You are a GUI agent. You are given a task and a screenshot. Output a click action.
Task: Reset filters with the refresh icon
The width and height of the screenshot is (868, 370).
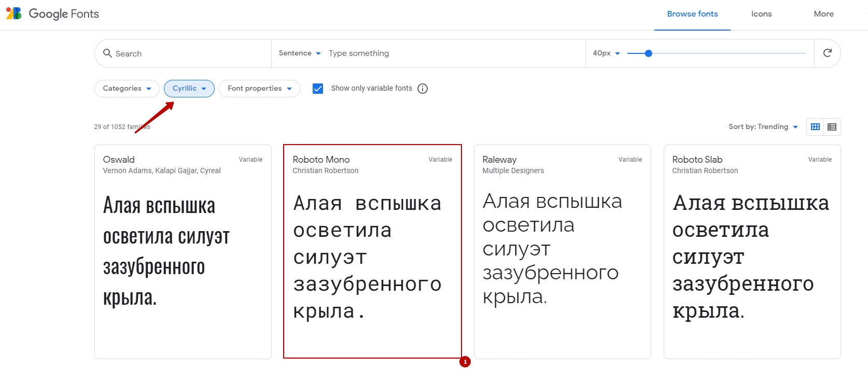tap(828, 53)
